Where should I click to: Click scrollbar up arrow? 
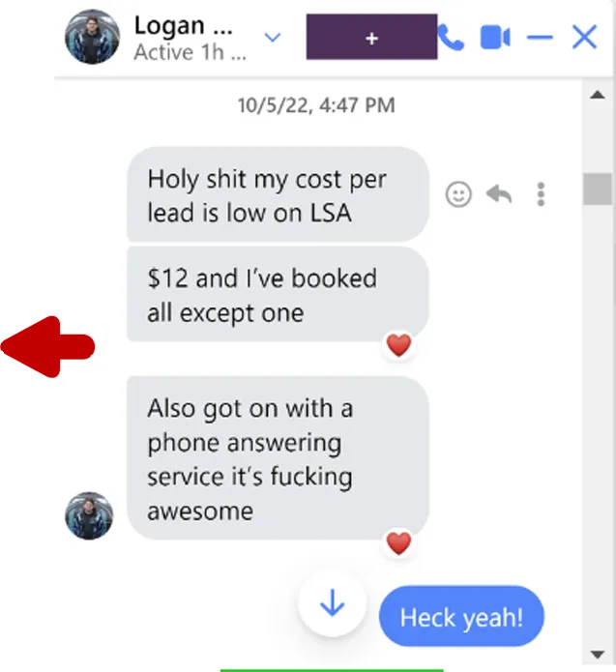click(x=597, y=95)
